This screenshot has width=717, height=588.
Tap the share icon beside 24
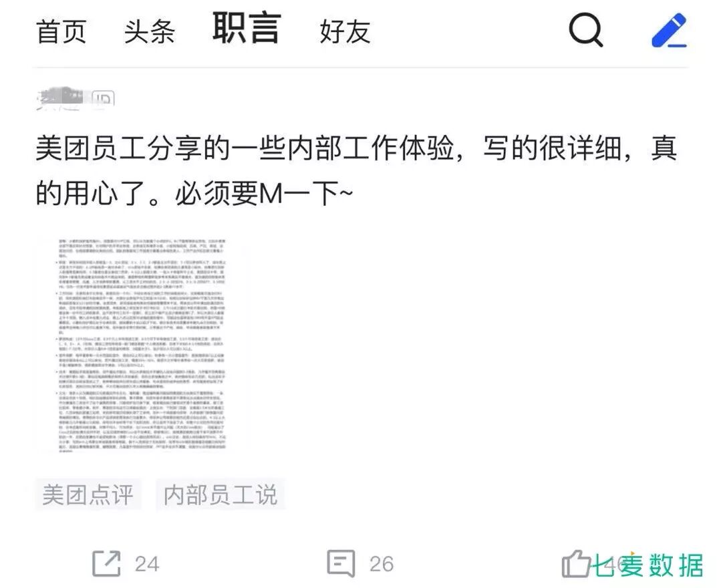106,564
